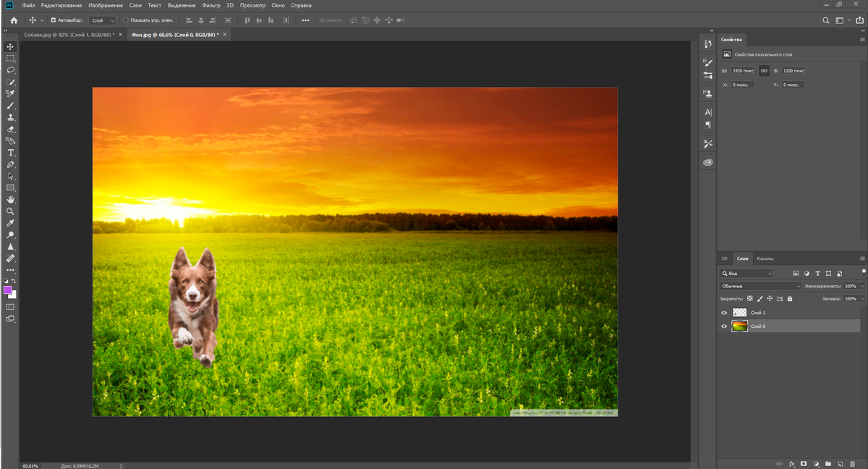Click the Search magnifier icon top right

[x=826, y=20]
